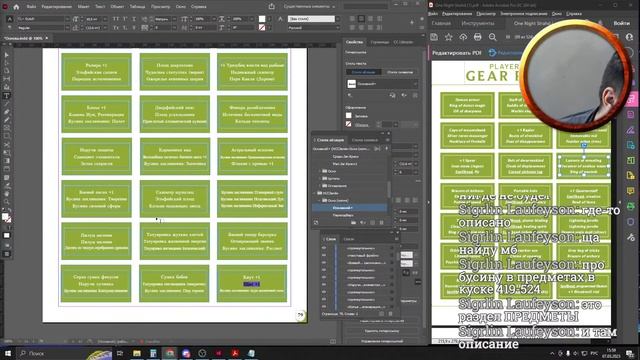The height and width of the screenshot is (360, 640).
Task: Click the magnifier search icon in Acrobat
Action: pos(493,37)
